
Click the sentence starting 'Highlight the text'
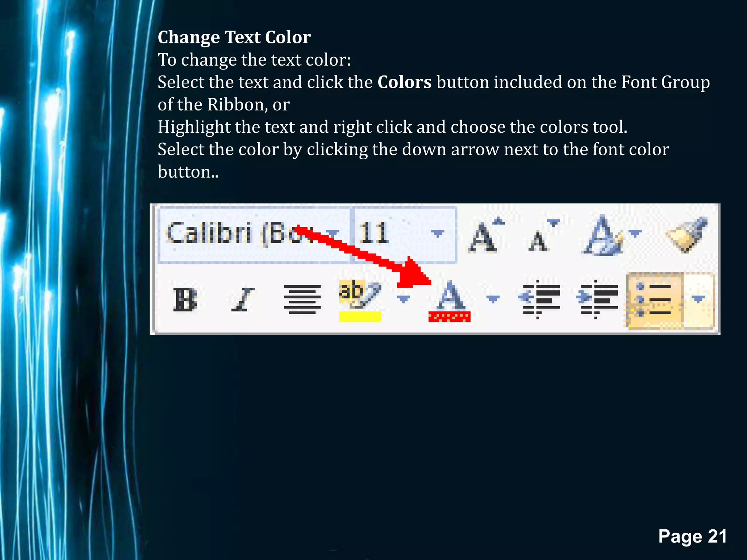392,127
